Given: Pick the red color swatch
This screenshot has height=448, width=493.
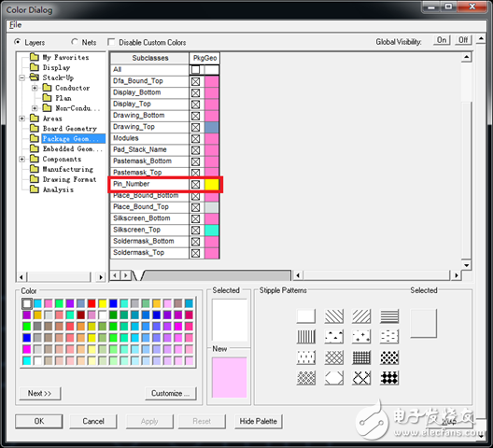Looking at the screenshot, I should [92, 303].
